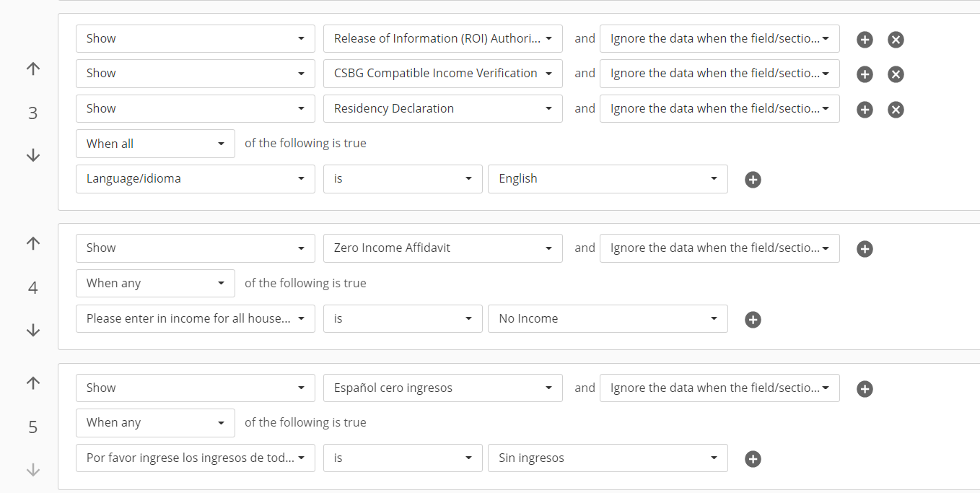Open the Zero Income Affidavit field dropdown
Screen dimensions: 980x493
pos(442,248)
